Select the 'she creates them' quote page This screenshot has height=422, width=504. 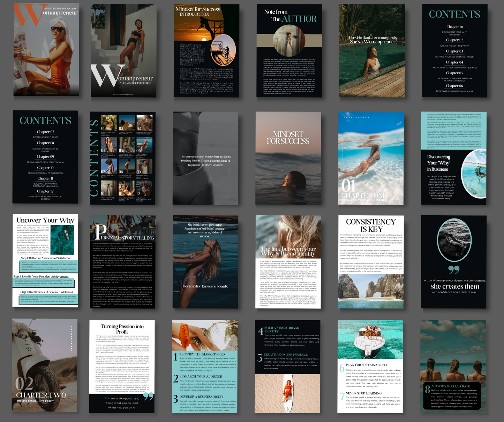[x=453, y=262]
